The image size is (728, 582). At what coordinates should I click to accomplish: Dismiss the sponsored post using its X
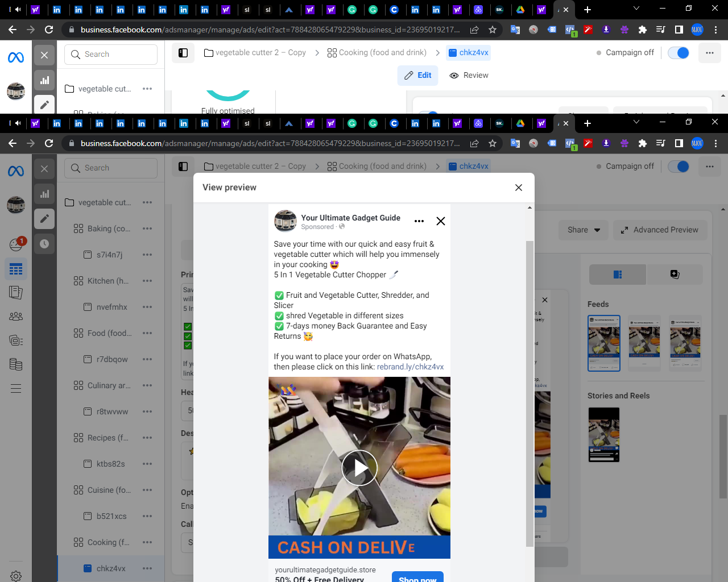click(441, 221)
